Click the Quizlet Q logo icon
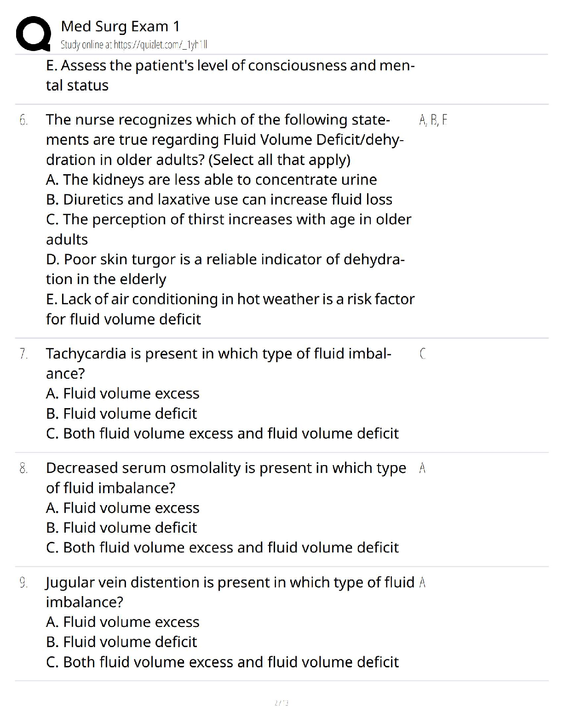Image resolution: width=563 pixels, height=728 pixels. pos(33,34)
